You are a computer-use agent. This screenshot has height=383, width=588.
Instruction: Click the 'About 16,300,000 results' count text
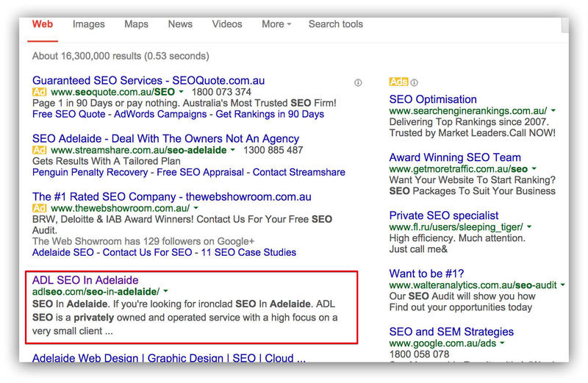tap(121, 57)
